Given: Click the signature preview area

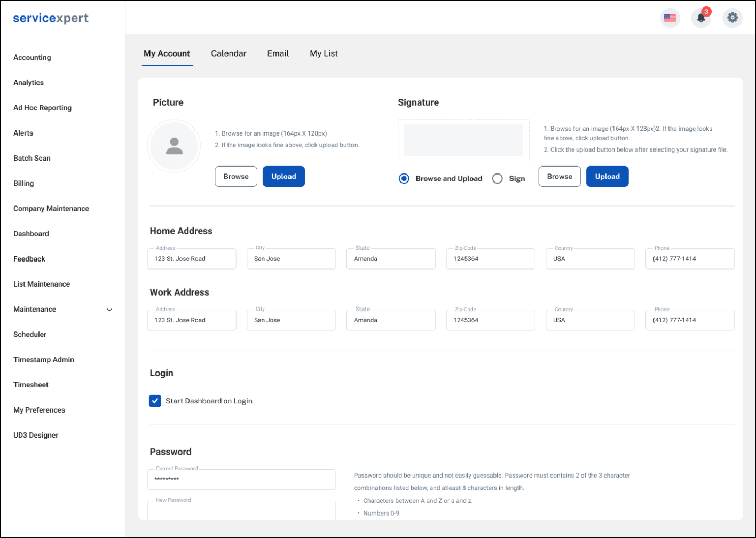Looking at the screenshot, I should pyautogui.click(x=463, y=140).
